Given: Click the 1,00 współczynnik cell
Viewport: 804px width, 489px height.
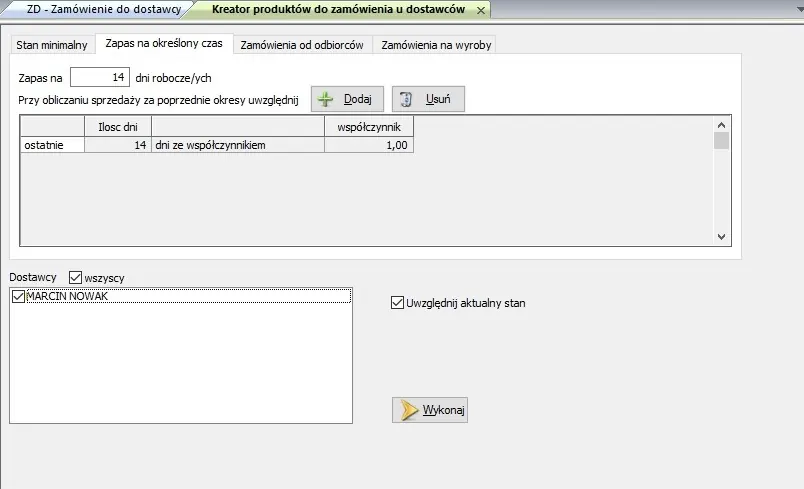Looking at the screenshot, I should pyautogui.click(x=369, y=145).
